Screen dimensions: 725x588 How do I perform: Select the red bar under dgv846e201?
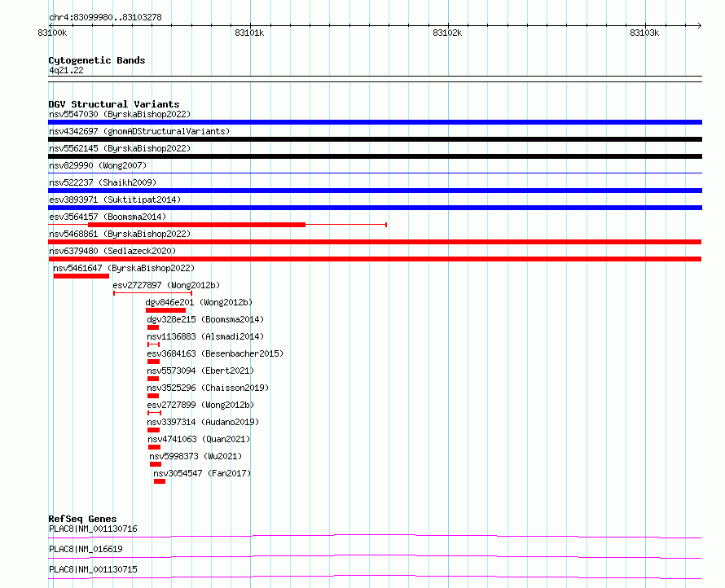pos(165,310)
